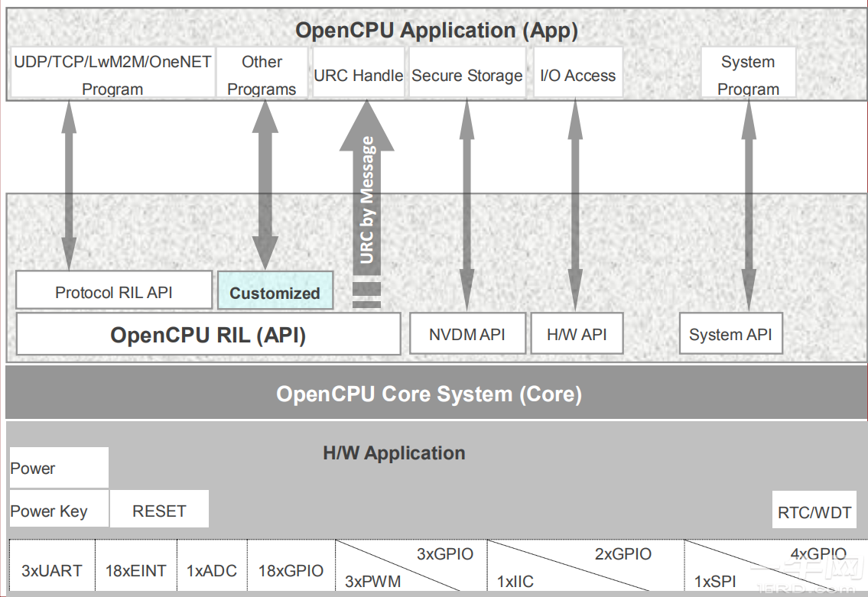Select the System Program block
Viewport: 868px width, 597px height.
tap(747, 74)
